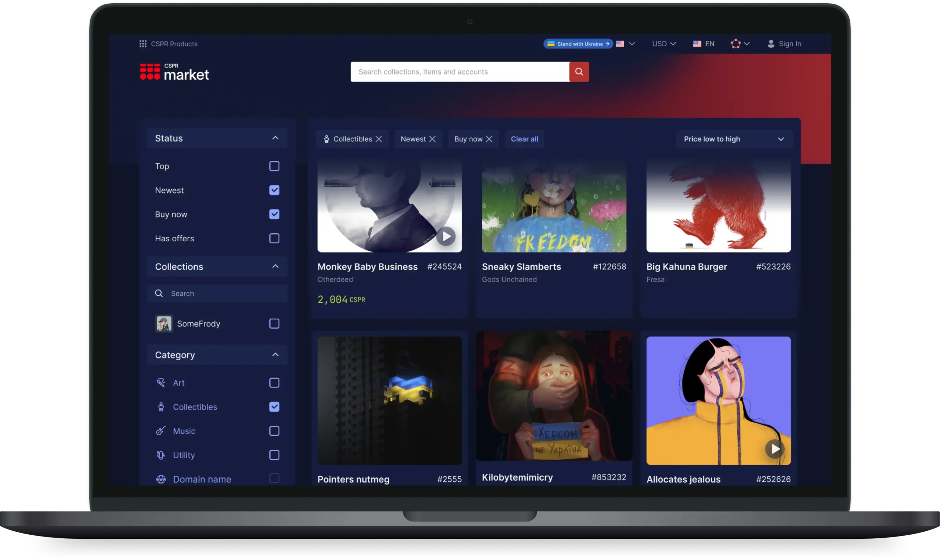
Task: Collapse the Status filter section
Action: point(275,138)
